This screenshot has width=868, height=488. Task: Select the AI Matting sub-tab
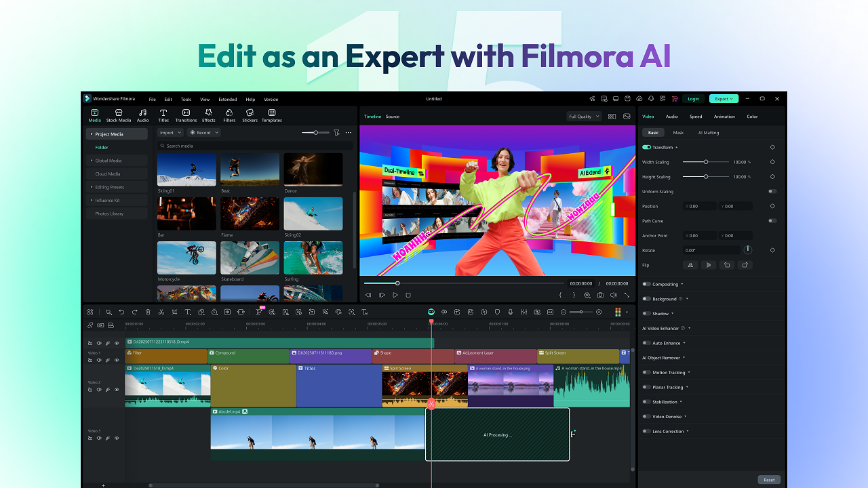coord(709,133)
